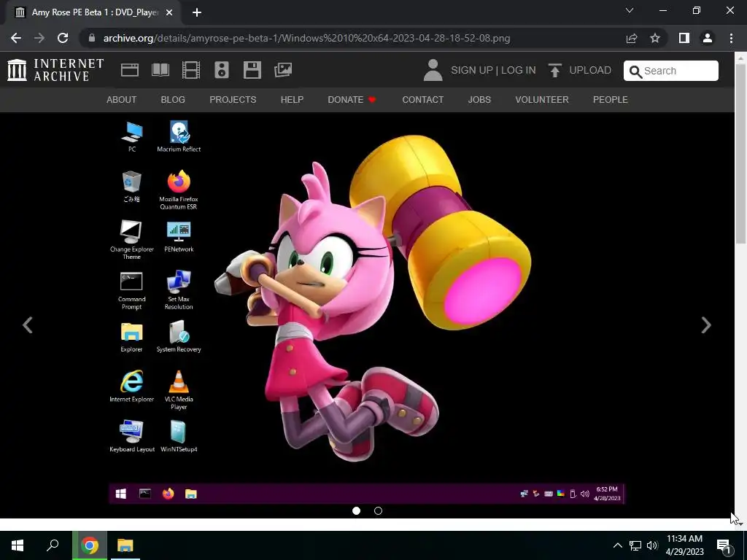Screen dimensions: 747x560
Task: Close the Amy Rose PE Beta tab
Action: pyautogui.click(x=169, y=12)
